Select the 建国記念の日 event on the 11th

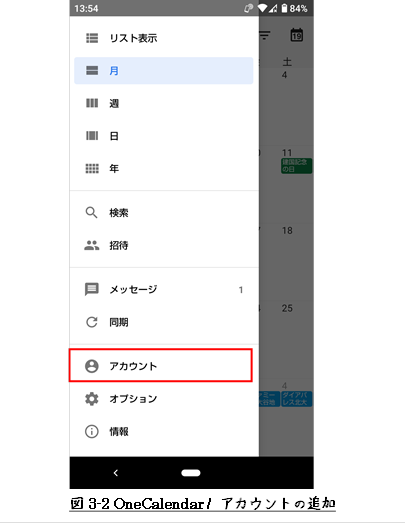[x=296, y=166]
